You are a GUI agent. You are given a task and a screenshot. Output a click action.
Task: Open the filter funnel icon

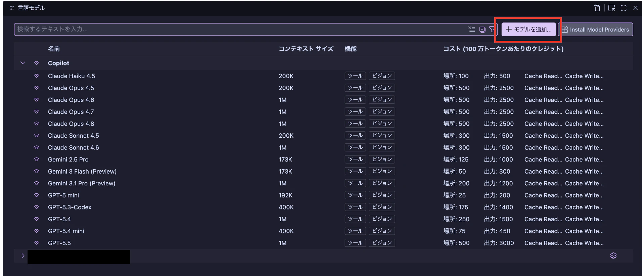492,29
